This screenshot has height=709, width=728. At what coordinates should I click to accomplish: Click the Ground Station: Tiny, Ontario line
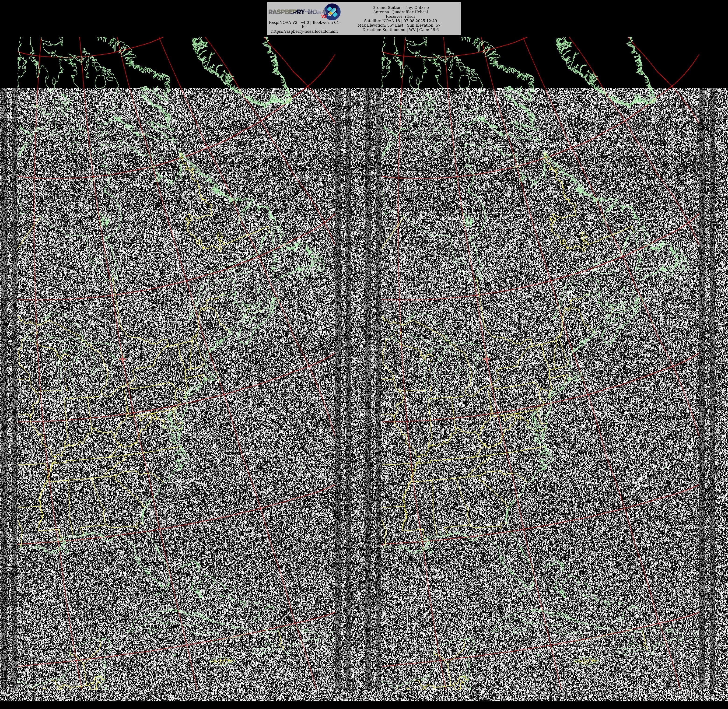click(400, 7)
